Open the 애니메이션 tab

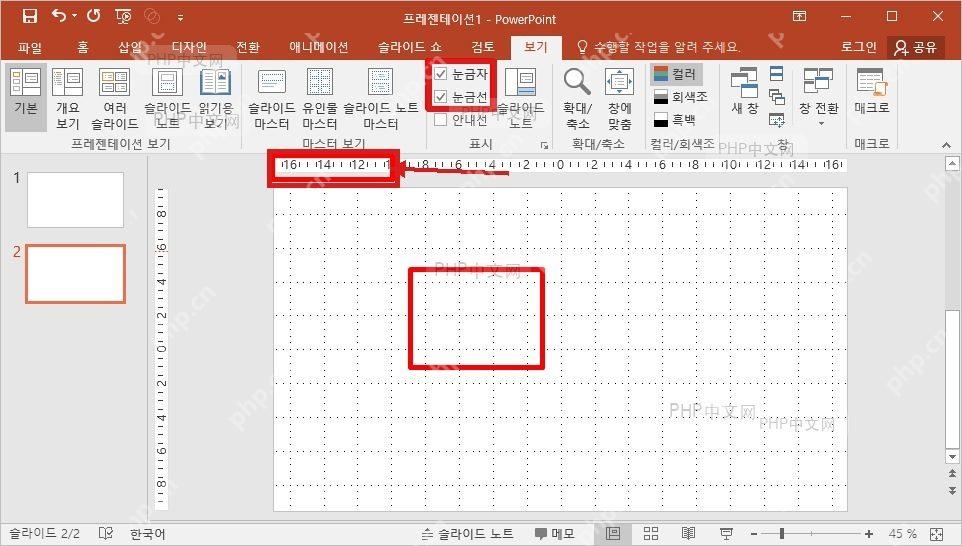319,47
